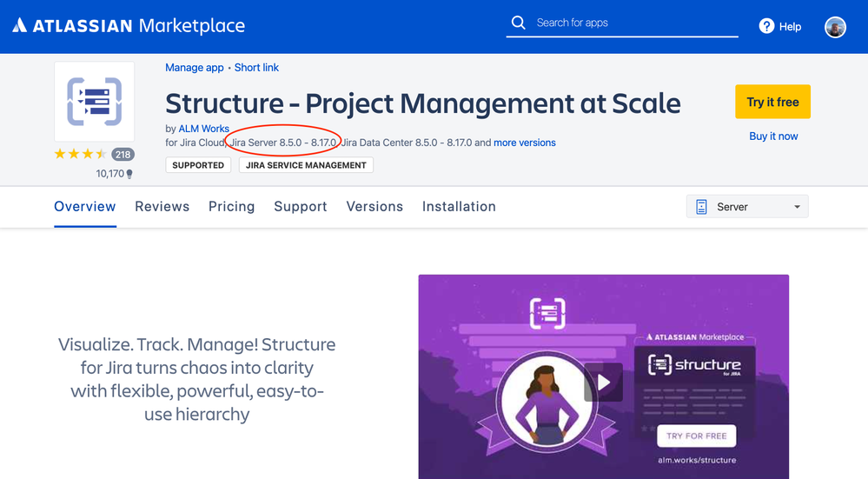
Task: Click the installs lightbulb icon
Action: [129, 174]
